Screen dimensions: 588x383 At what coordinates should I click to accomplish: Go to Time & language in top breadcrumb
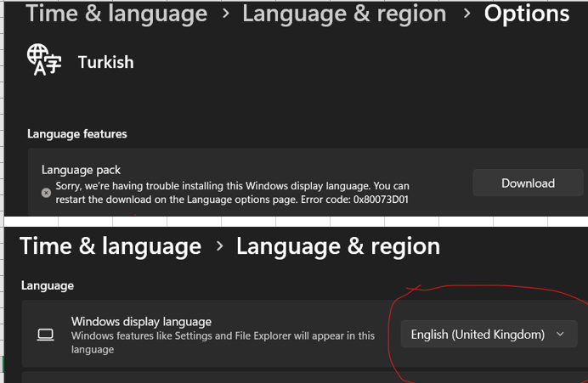point(116,14)
